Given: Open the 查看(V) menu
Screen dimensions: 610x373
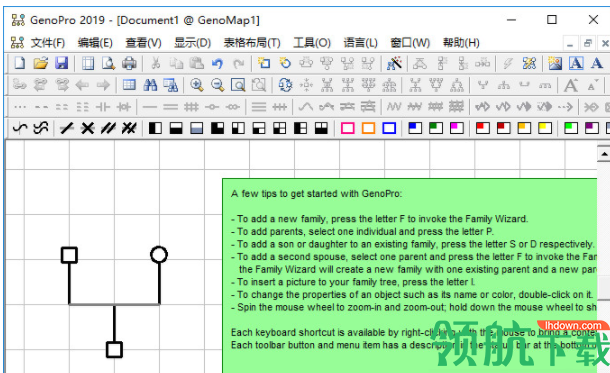Looking at the screenshot, I should pyautogui.click(x=143, y=42).
